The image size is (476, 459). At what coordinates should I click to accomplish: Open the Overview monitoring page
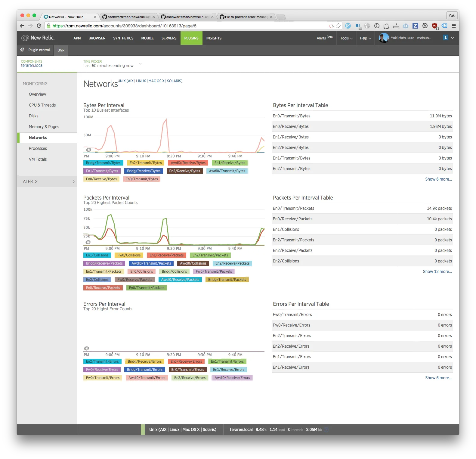tap(38, 94)
